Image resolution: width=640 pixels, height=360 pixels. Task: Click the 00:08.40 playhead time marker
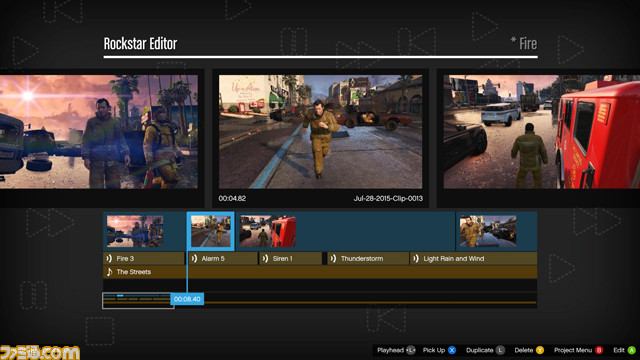(x=187, y=299)
